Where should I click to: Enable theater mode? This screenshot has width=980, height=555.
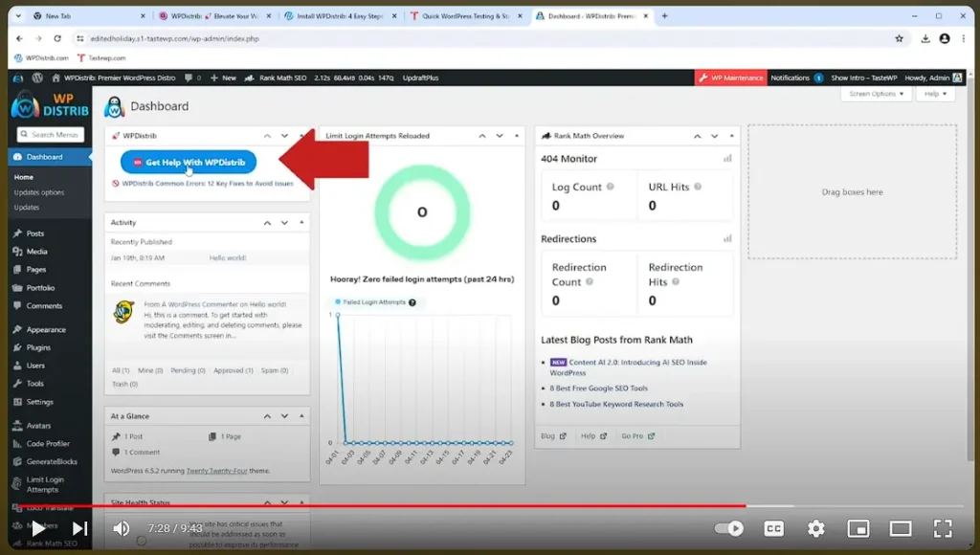pyautogui.click(x=901, y=529)
